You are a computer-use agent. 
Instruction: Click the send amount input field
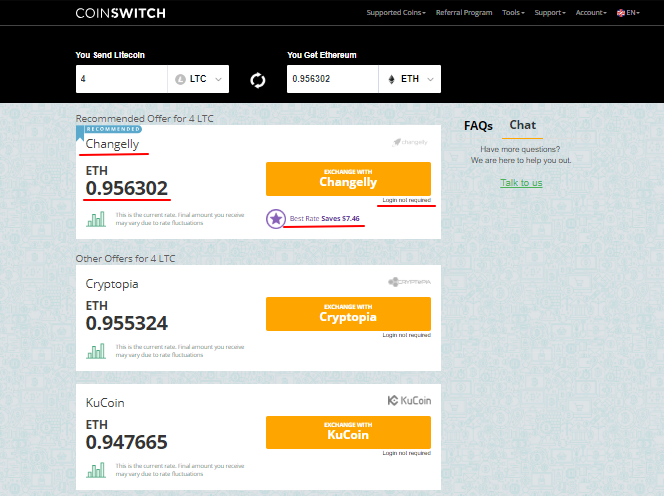[x=122, y=79]
